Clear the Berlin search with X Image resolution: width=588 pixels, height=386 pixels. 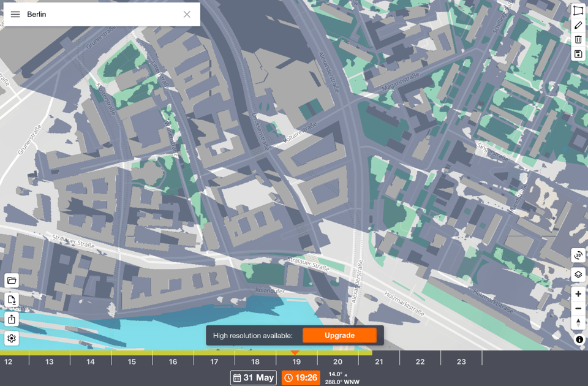(x=187, y=14)
